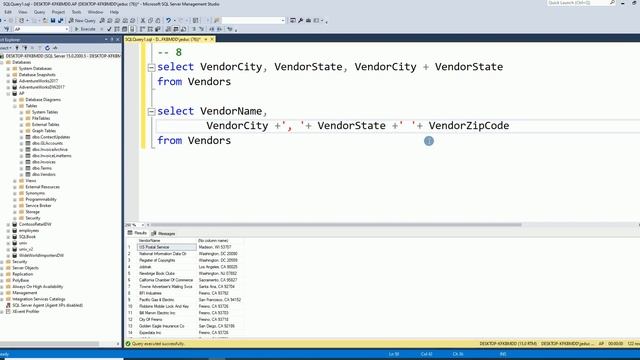Click the activity monitor icon in Object Explorer toolbar
640x360 pixels.
click(55, 48)
